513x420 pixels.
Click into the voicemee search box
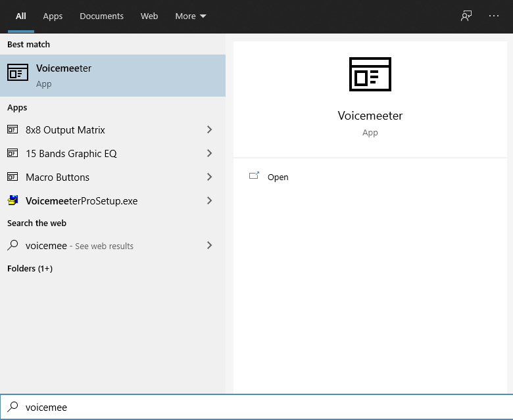click(x=263, y=408)
